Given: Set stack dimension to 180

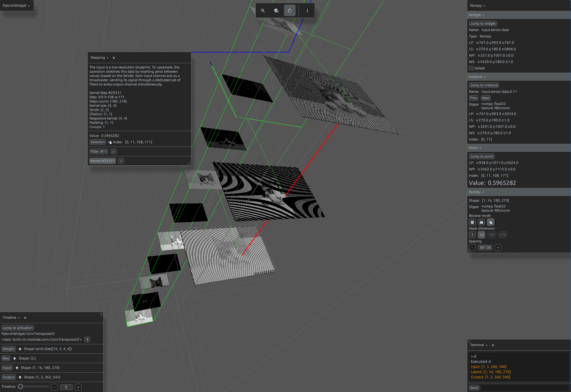Looking at the screenshot, I should 492,235.
